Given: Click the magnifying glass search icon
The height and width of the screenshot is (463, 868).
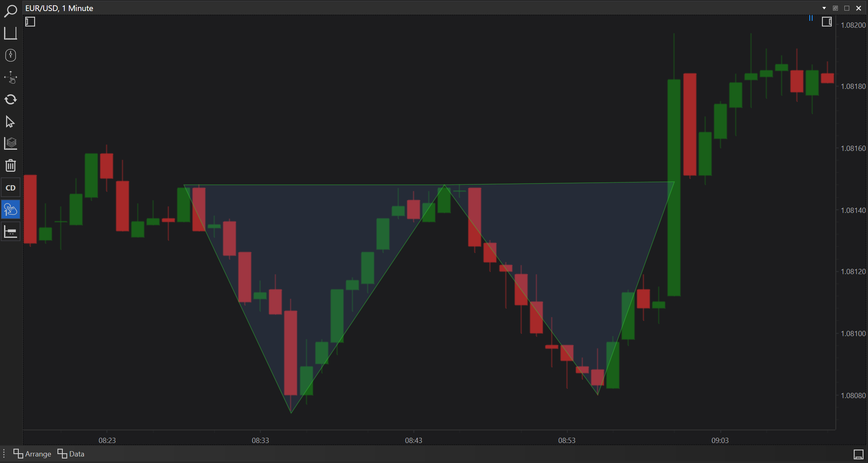Looking at the screenshot, I should tap(10, 11).
